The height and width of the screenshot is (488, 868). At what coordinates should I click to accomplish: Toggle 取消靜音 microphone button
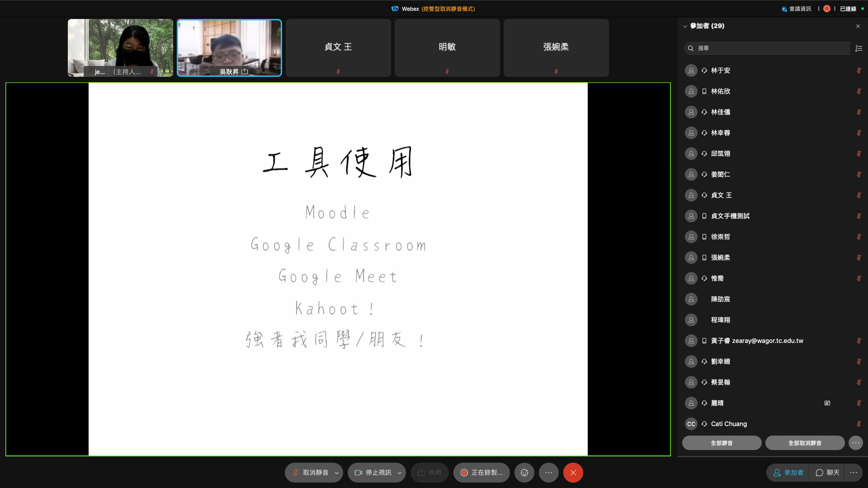311,473
